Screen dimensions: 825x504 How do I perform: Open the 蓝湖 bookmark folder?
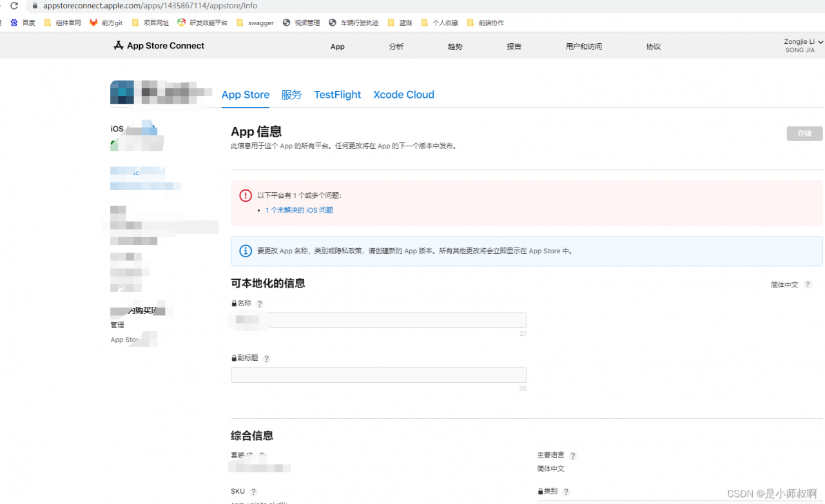[400, 23]
